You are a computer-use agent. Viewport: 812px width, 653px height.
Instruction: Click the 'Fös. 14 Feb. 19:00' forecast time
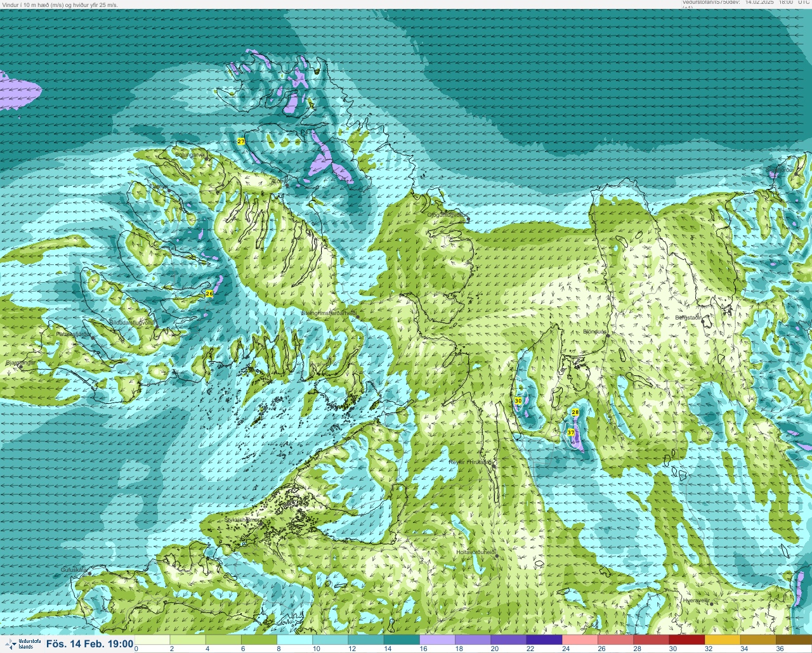(x=89, y=644)
